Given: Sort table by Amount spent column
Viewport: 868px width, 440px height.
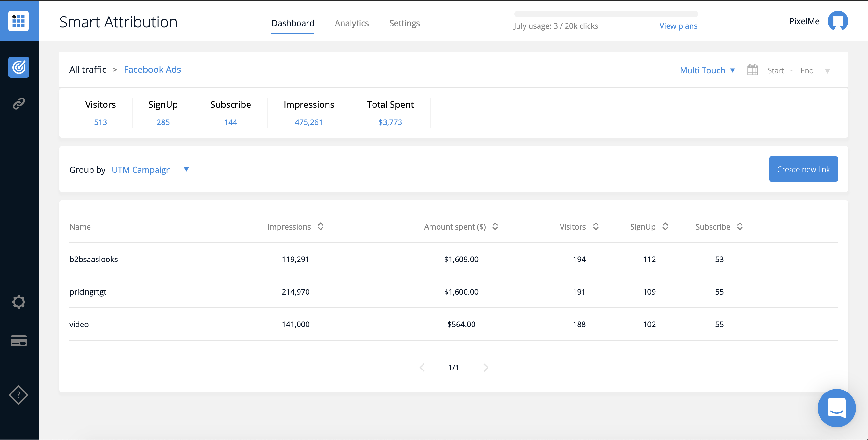Looking at the screenshot, I should pos(495,226).
